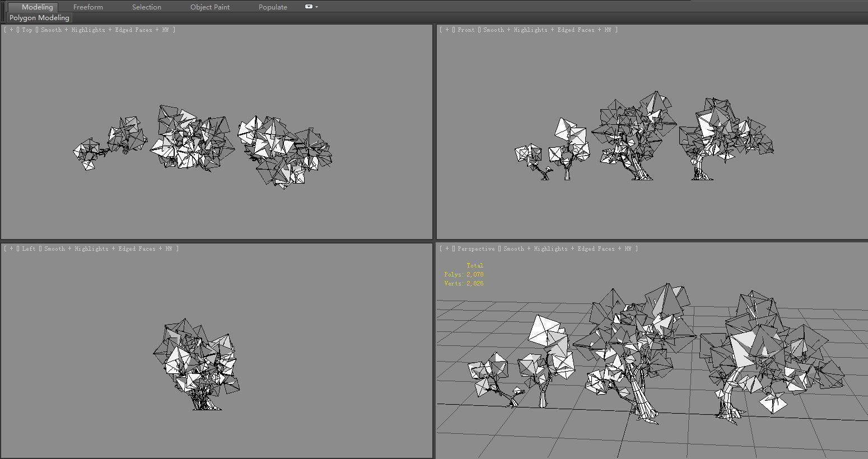Click the ribbon drag handle left of Modeling
The image size is (868, 459).
coord(3,11)
